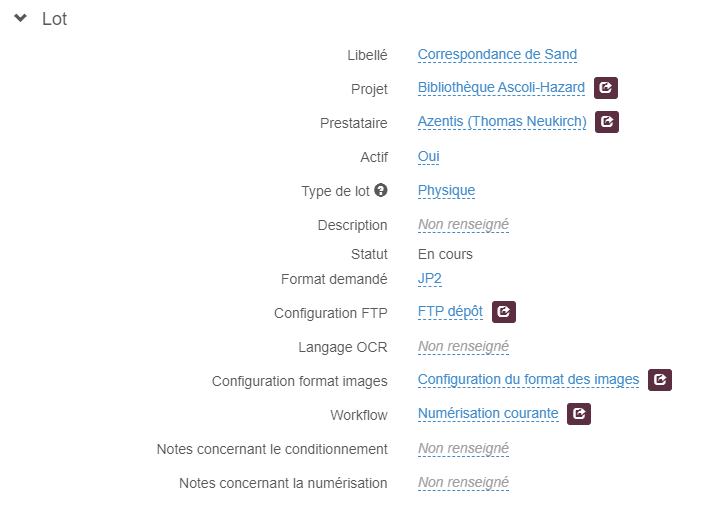709x505 pixels.
Task: Edit the Libellé Correspondance de Sand
Action: [x=497, y=55]
